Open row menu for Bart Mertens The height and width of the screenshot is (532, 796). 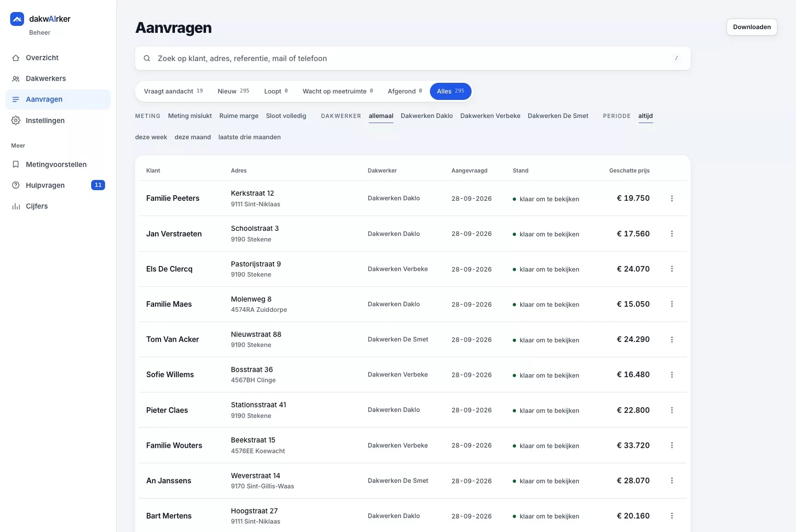(672, 516)
